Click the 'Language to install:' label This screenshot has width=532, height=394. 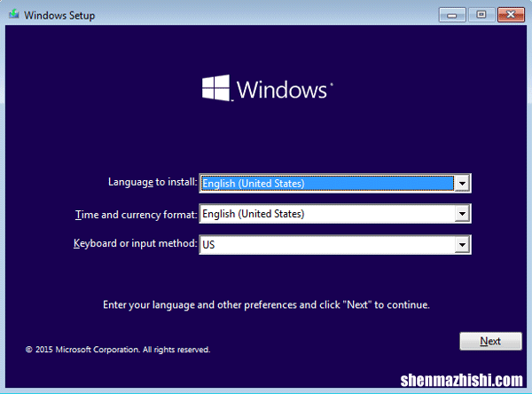(x=153, y=182)
